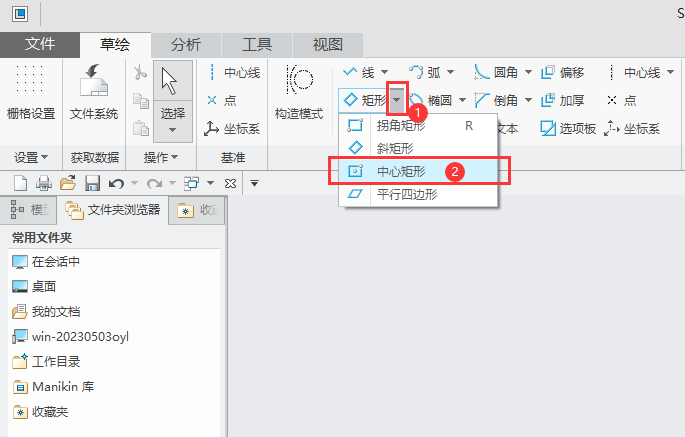
Task: Click the close window icon in quick toolbar
Action: (230, 184)
